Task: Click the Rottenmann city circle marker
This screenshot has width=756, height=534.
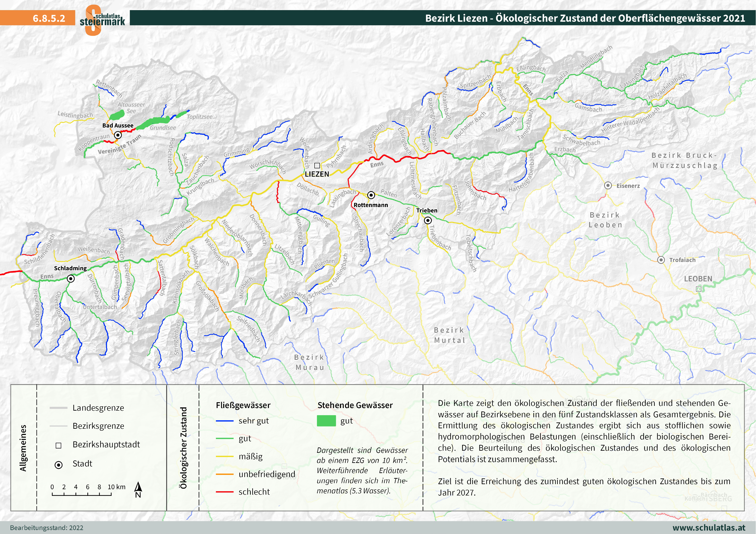Action: point(371,195)
